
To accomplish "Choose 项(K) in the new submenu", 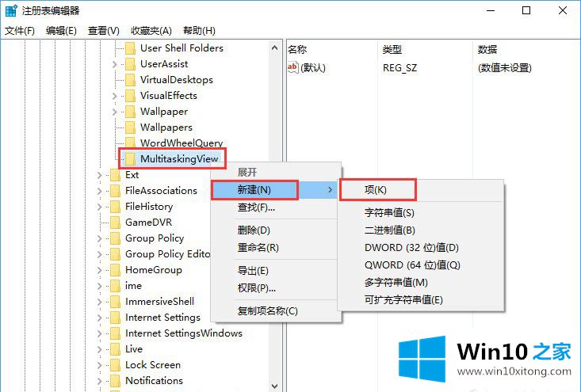I will (376, 190).
